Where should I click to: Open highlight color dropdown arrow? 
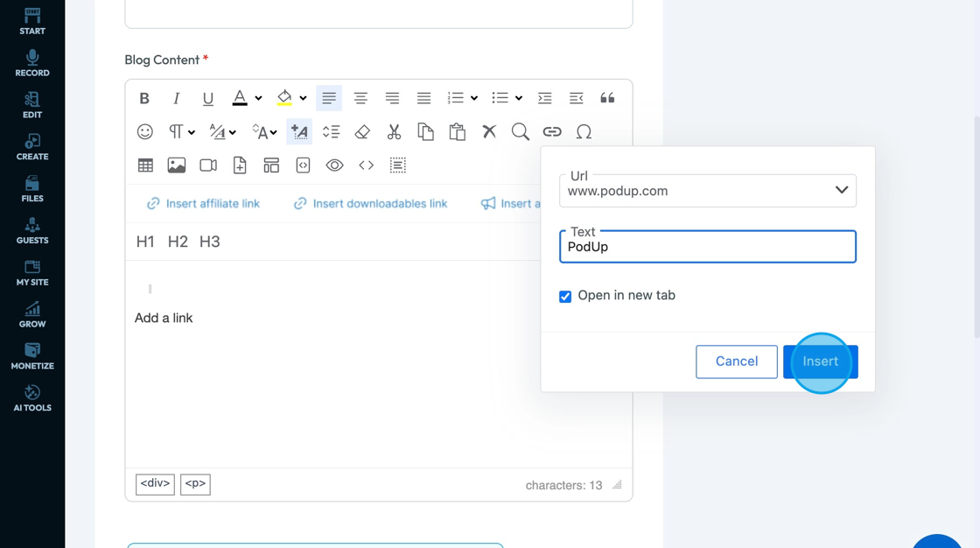point(303,98)
